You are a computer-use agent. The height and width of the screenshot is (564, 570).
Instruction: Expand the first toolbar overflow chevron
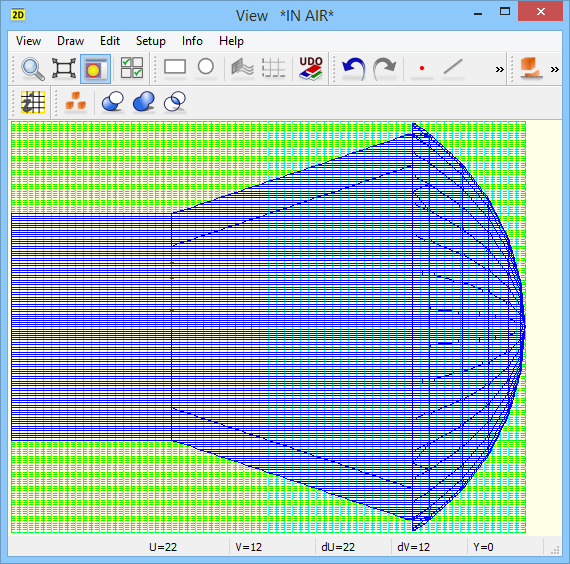coord(500,69)
